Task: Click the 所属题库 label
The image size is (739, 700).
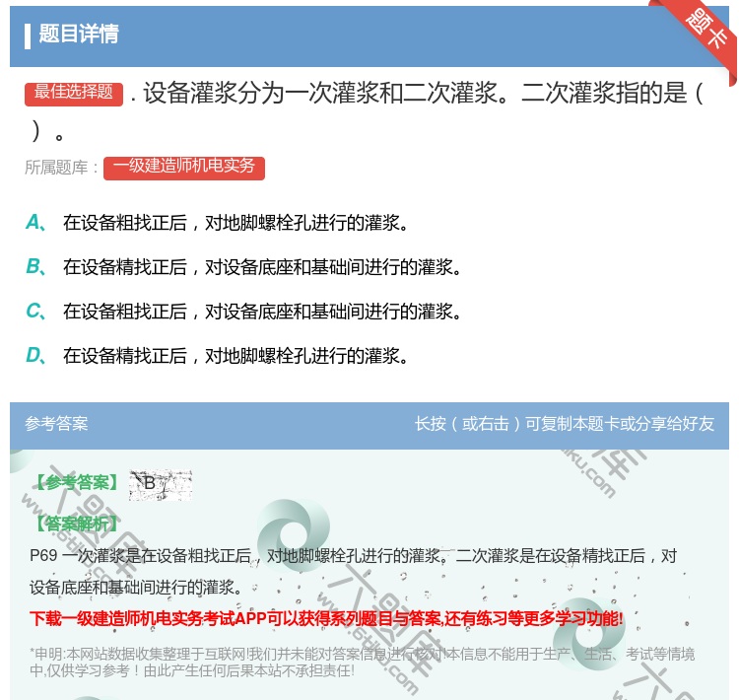Action: pyautogui.click(x=61, y=168)
